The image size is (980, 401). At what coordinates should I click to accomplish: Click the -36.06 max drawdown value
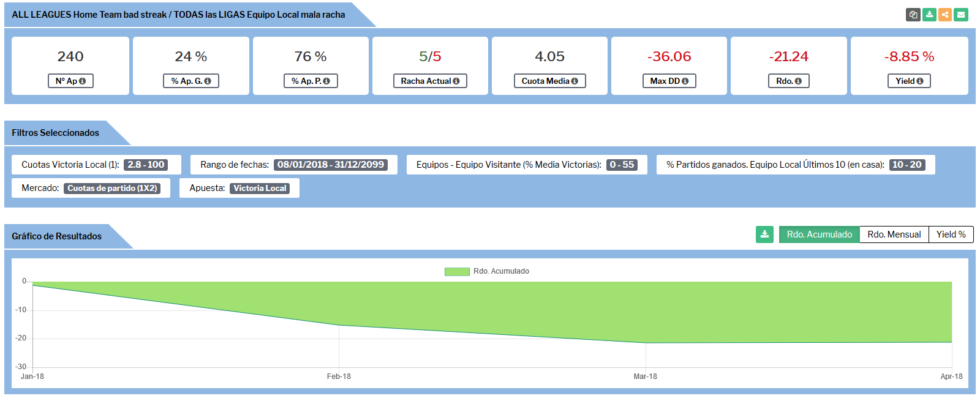tap(669, 56)
